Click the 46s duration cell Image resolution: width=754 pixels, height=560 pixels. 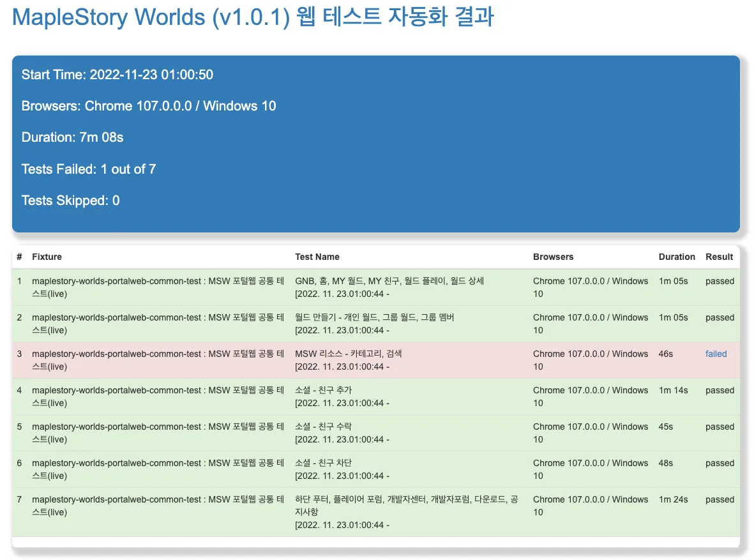click(x=665, y=354)
